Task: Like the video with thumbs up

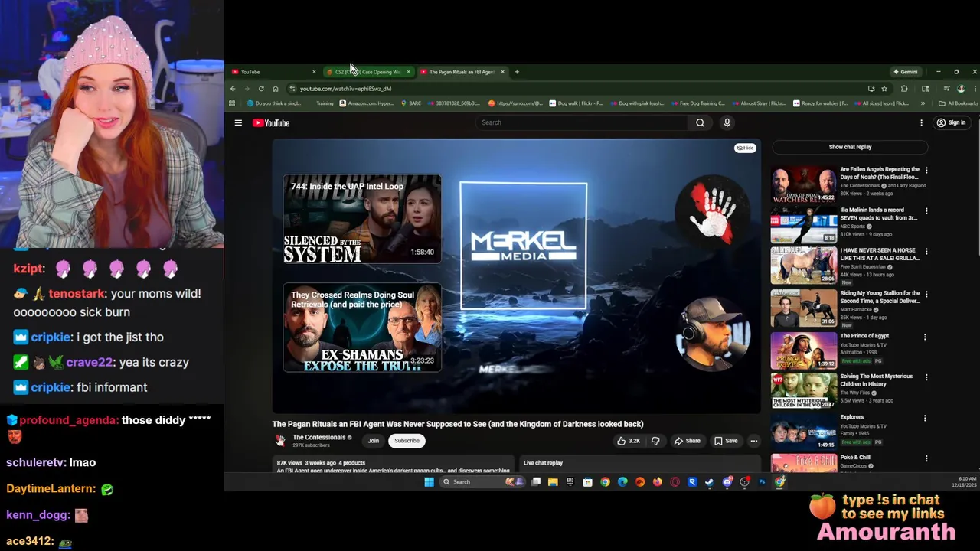Action: click(629, 441)
